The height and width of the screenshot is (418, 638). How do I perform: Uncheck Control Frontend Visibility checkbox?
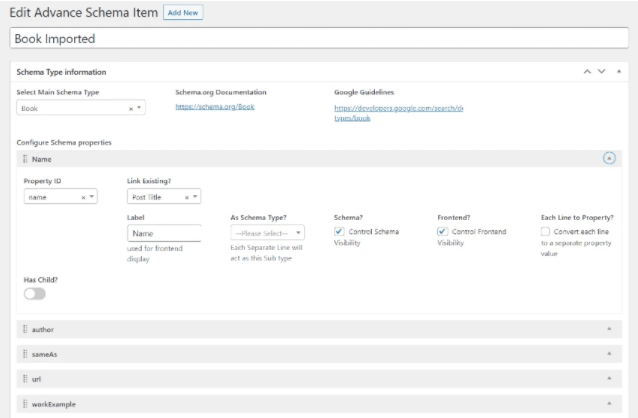pos(443,232)
